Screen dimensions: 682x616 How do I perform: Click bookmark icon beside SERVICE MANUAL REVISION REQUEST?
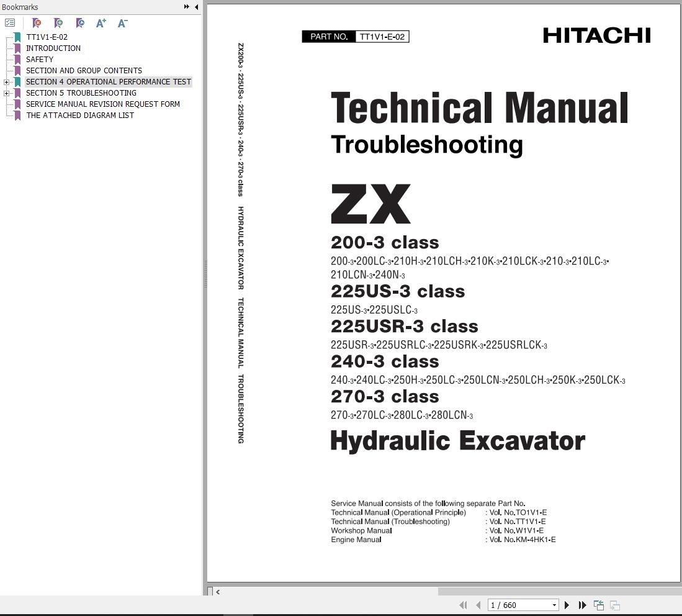[18, 104]
